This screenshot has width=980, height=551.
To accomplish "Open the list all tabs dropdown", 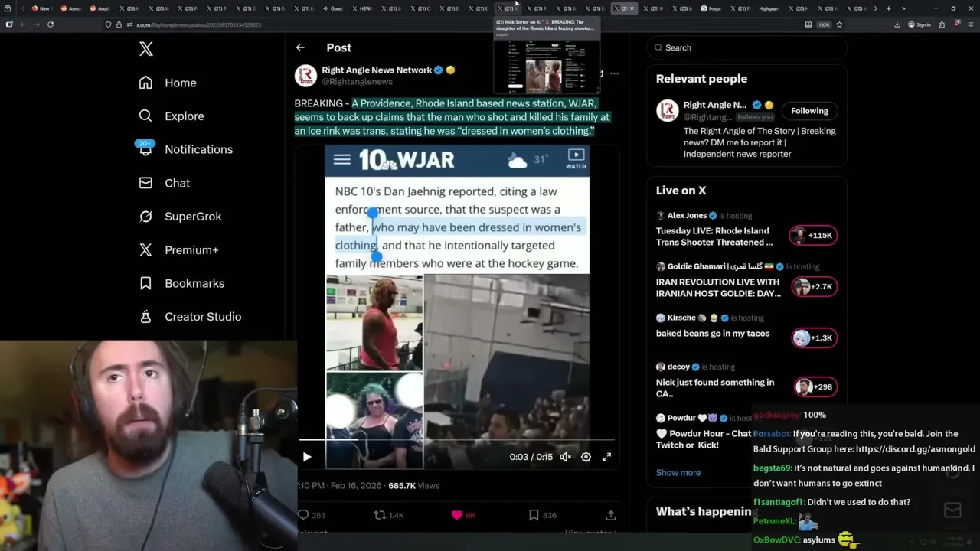I will pos(903,8).
